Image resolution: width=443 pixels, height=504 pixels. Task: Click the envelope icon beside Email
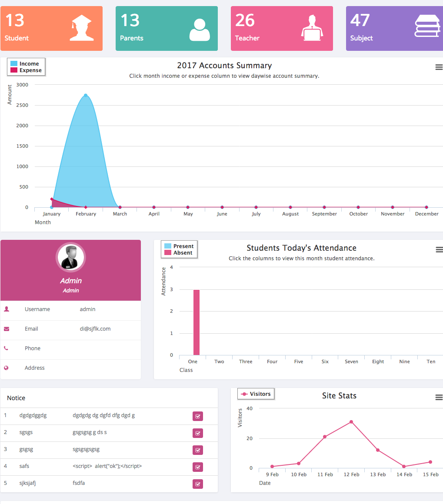tap(7, 329)
